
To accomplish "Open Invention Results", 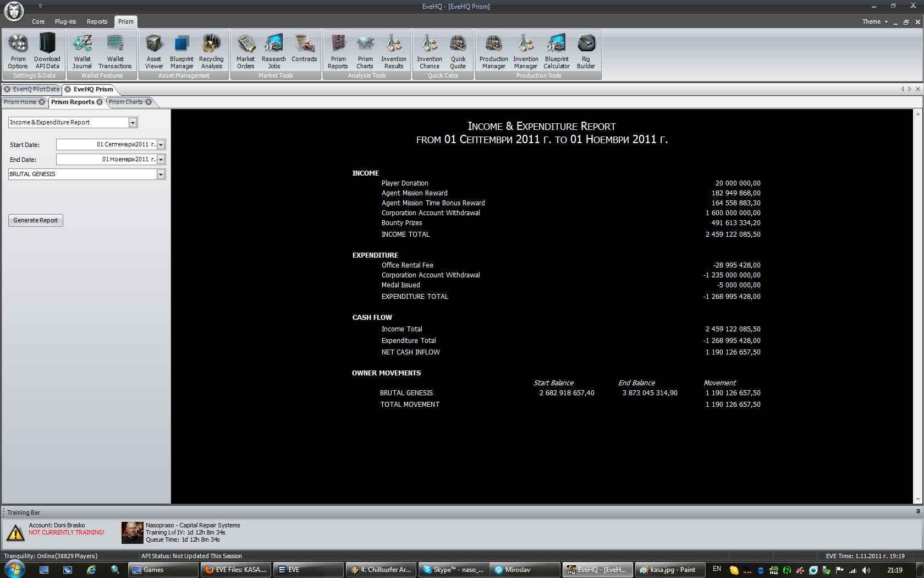I will pos(394,51).
